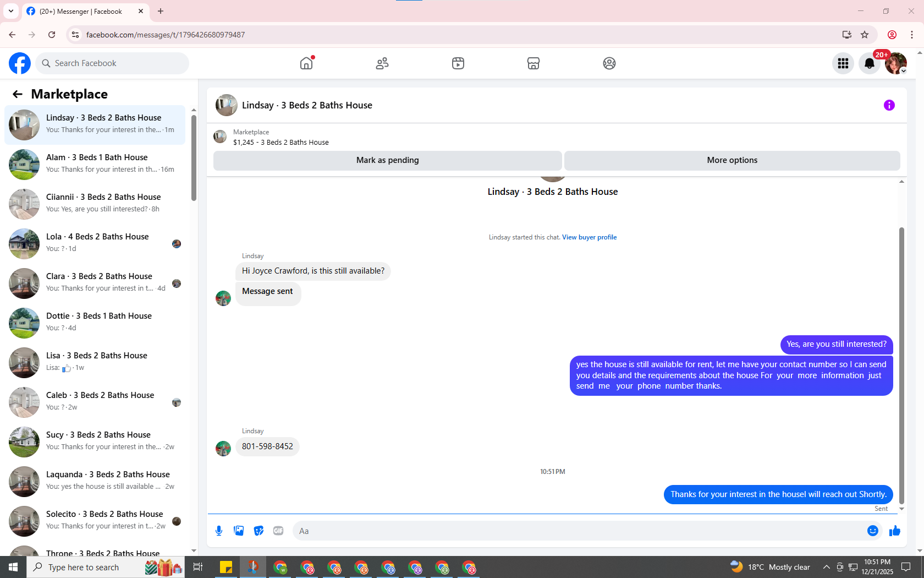Open View buyer profile link
This screenshot has width=924, height=578.
tap(589, 237)
